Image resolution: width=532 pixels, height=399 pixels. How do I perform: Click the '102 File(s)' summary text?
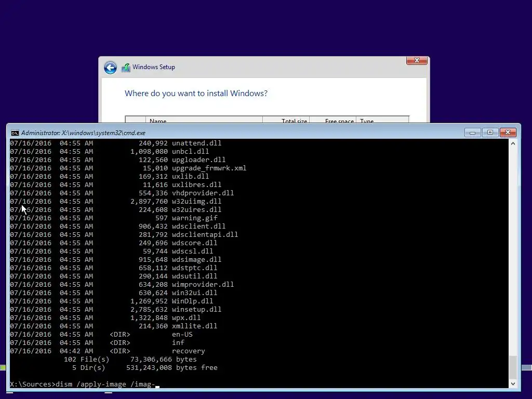[x=87, y=360]
